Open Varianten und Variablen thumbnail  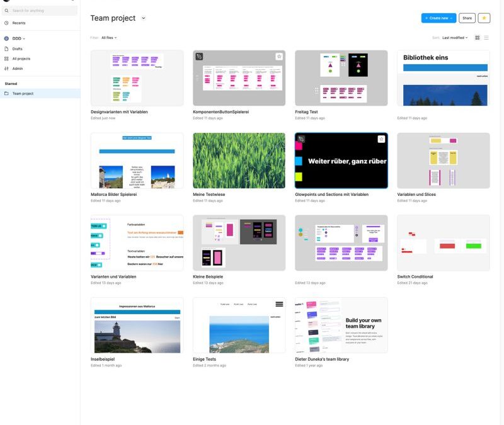pyautogui.click(x=137, y=243)
